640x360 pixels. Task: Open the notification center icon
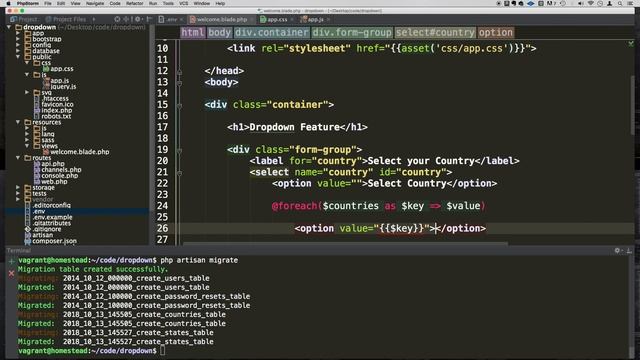(x=630, y=4)
